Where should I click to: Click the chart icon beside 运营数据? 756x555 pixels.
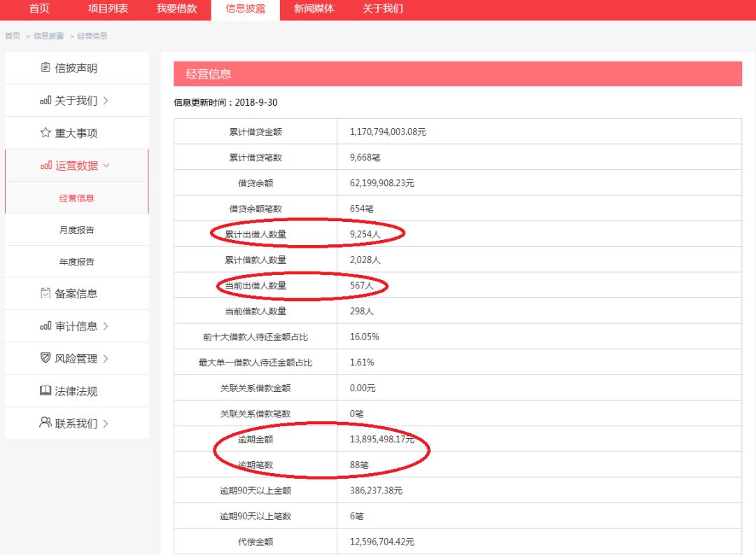[45, 165]
